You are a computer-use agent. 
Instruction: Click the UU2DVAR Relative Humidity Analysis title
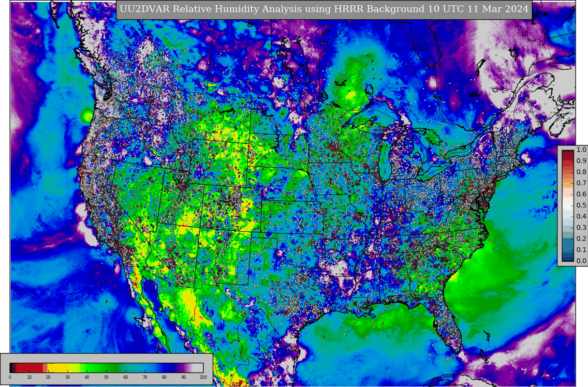click(324, 9)
